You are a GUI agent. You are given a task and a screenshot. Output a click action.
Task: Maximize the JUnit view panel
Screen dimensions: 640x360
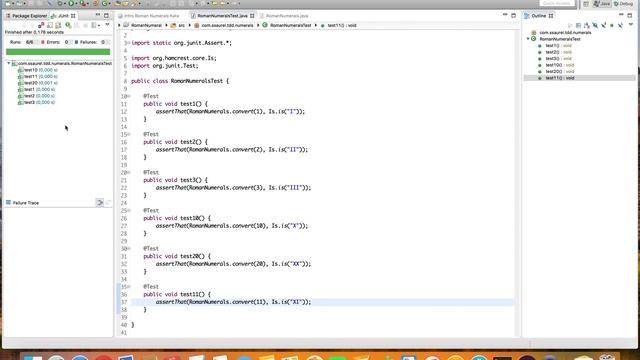(106, 16)
